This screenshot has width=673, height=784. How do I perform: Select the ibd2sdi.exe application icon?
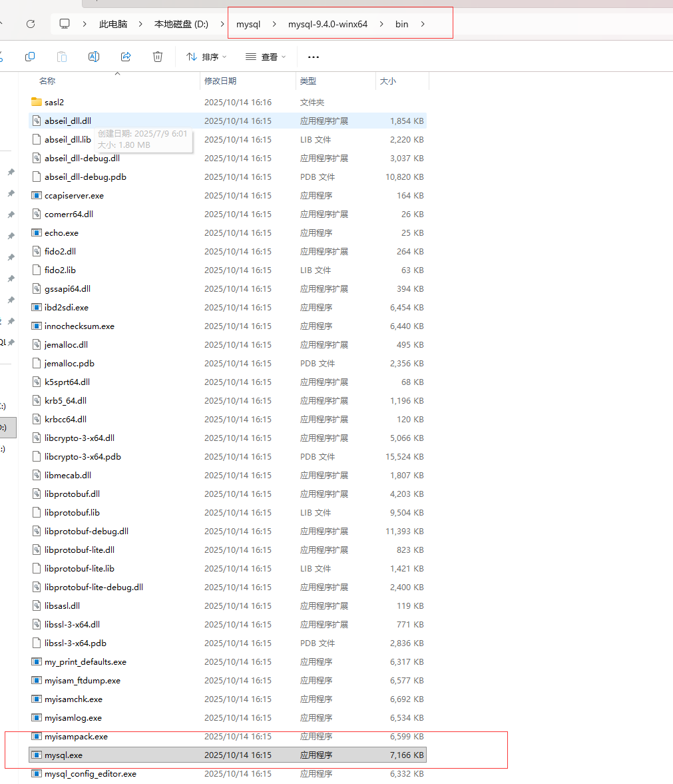[37, 307]
